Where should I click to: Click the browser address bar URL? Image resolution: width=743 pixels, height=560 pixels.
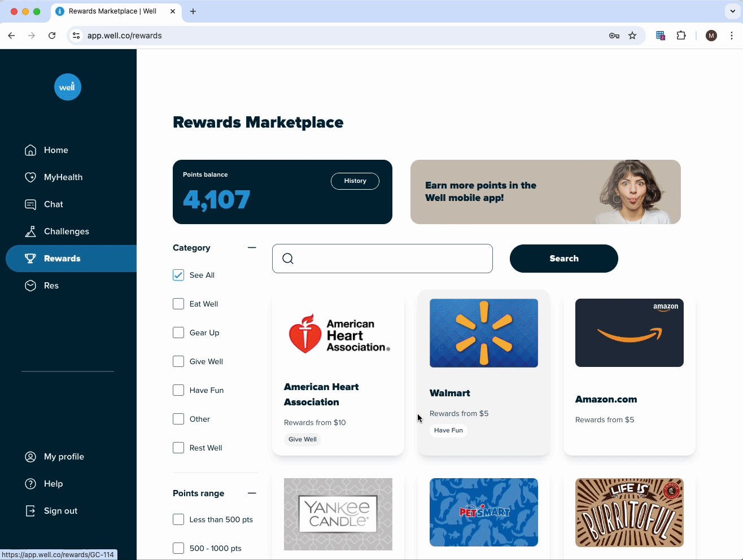pos(124,36)
